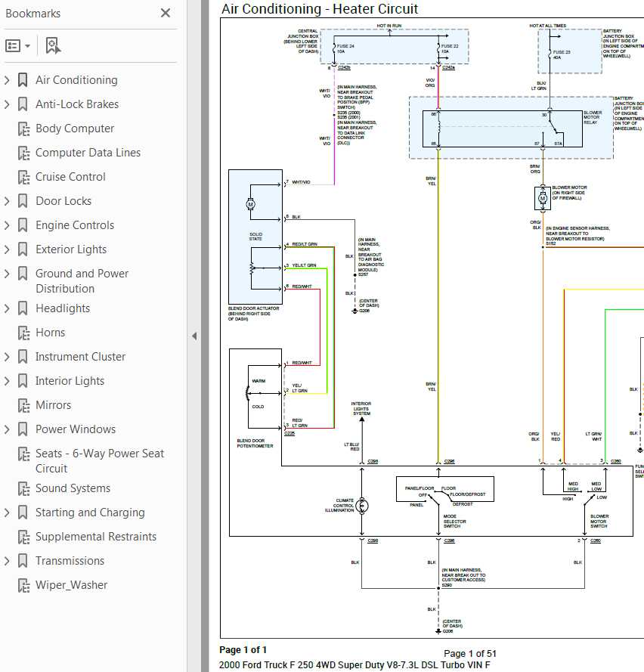Screen dimensions: 644x672
Task: Select the Headlights bookmark label
Action: pyautogui.click(x=63, y=308)
